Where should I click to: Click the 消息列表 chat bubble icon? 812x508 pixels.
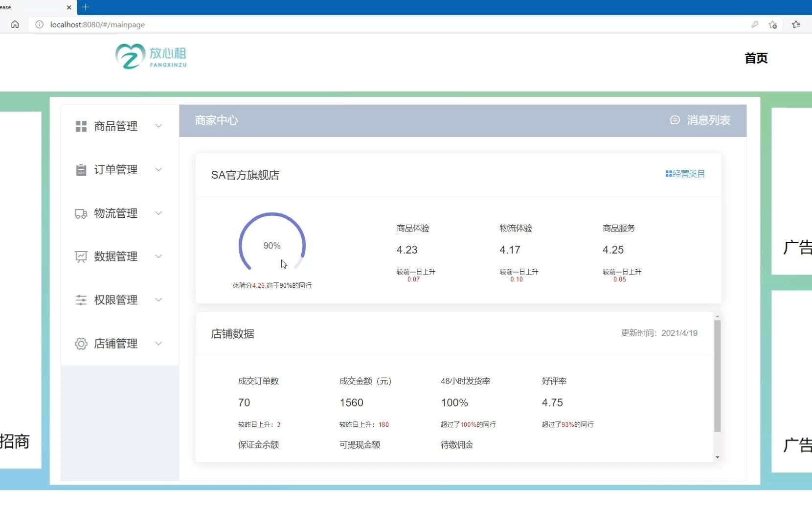(x=675, y=120)
